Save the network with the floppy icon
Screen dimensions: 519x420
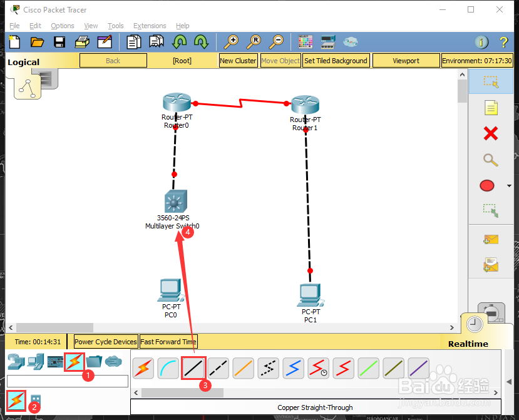(59, 42)
